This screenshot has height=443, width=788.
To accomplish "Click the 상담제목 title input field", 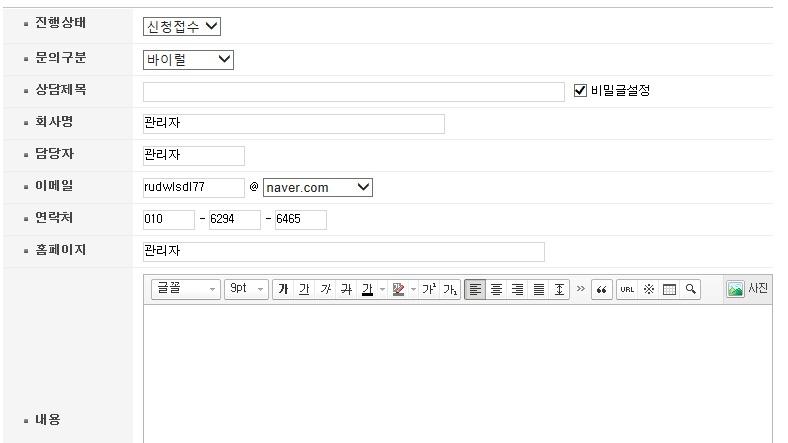I will click(354, 92).
